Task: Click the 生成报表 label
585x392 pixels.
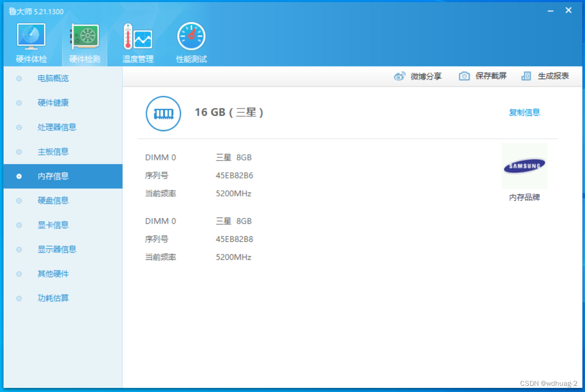Action: 553,76
